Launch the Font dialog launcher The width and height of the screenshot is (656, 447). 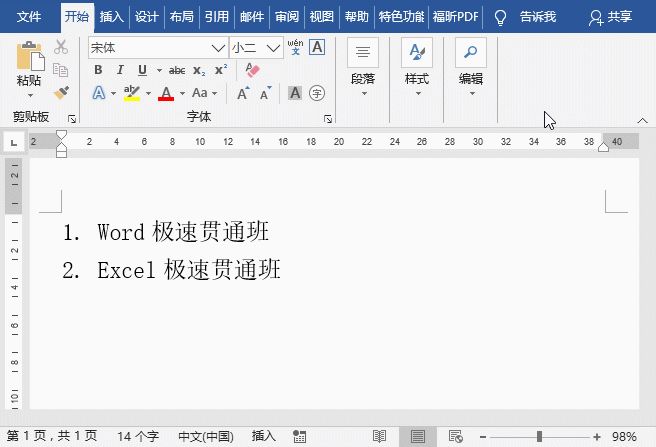328,119
